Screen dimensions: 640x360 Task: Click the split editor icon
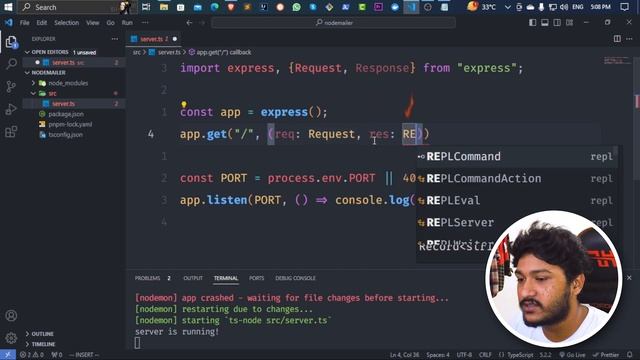(x=617, y=39)
